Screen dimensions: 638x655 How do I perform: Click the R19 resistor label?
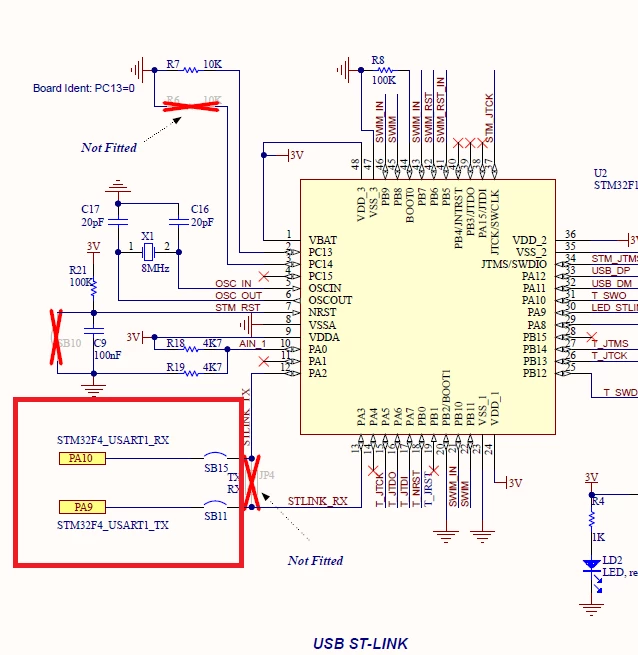[x=175, y=367]
